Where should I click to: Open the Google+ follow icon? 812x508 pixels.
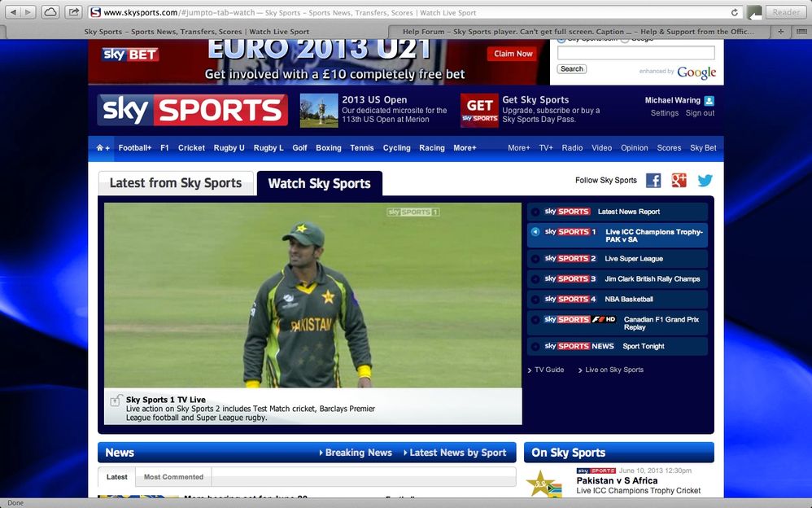point(679,181)
